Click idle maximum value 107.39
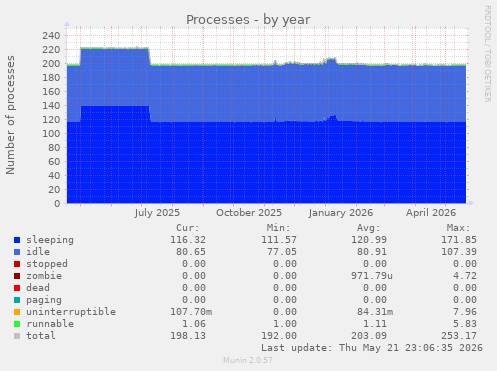This screenshot has width=497, height=371. tap(459, 252)
